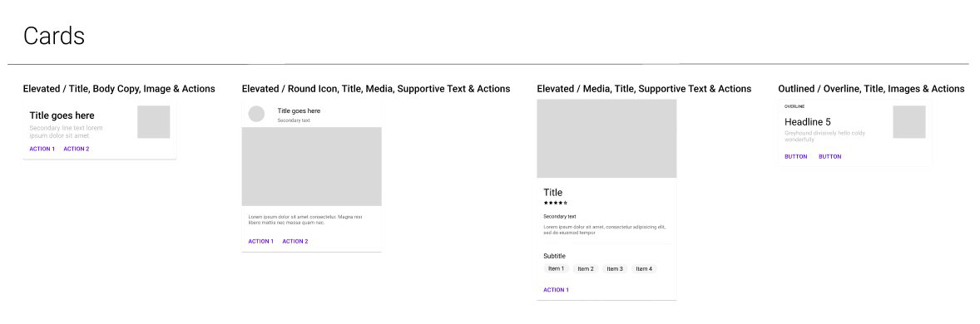Click ACTION 2 in the card with secondary line text
Screen dimensions: 980x324
point(77,150)
